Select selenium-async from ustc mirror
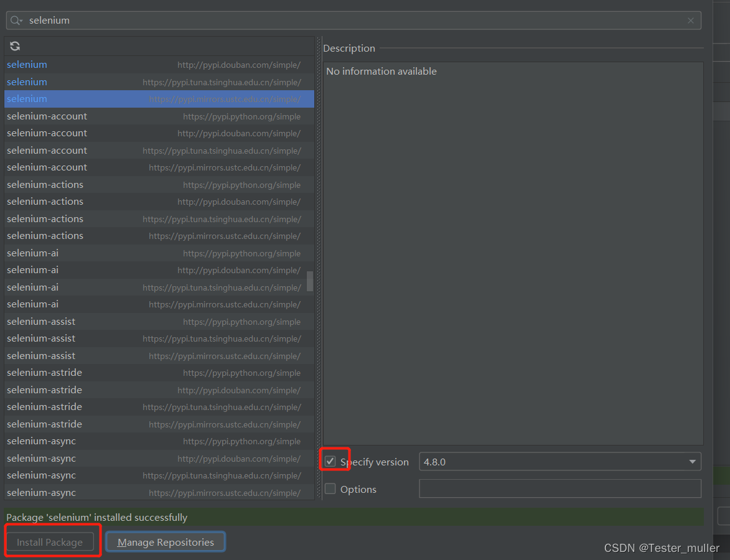The width and height of the screenshot is (730, 560). [x=159, y=493]
